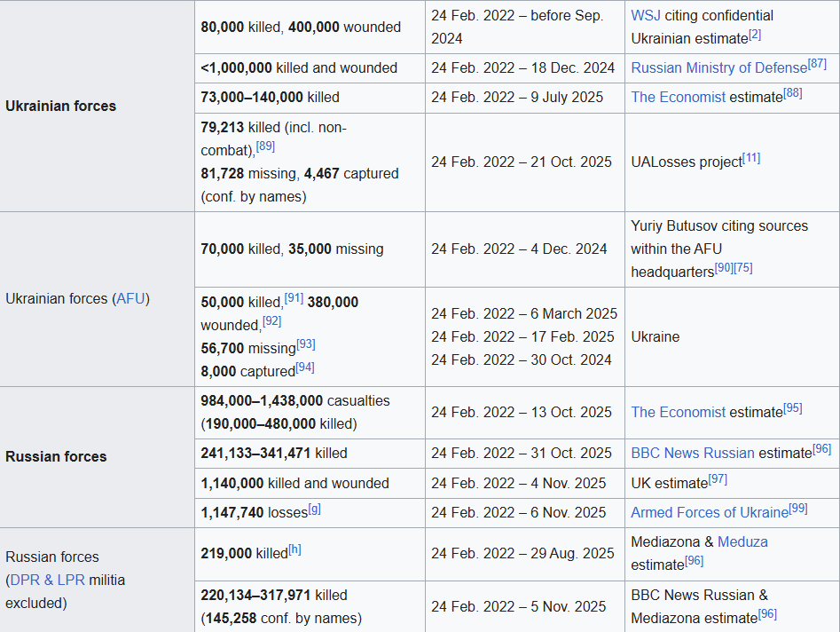The image size is (840, 632).
Task: Click date '24 Feb. 2022 – 21 Oct. 2025'
Action: pos(522,162)
